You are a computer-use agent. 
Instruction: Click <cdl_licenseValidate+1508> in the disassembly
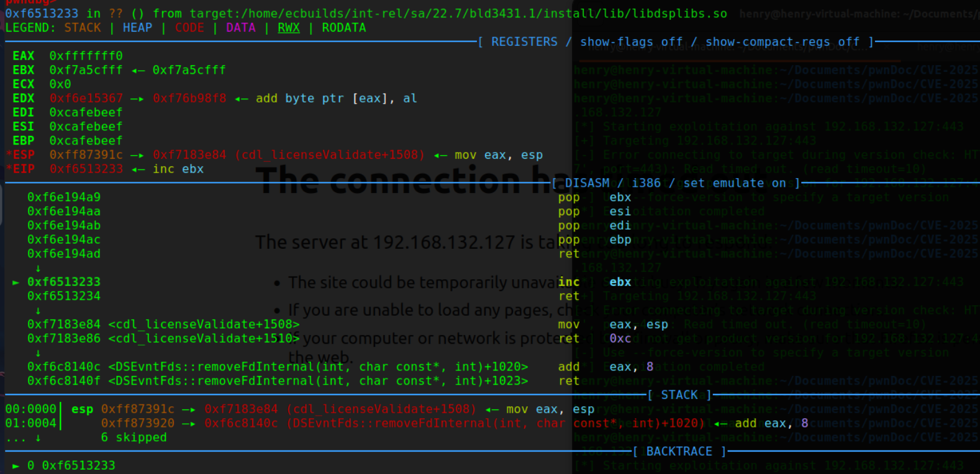pyautogui.click(x=204, y=324)
